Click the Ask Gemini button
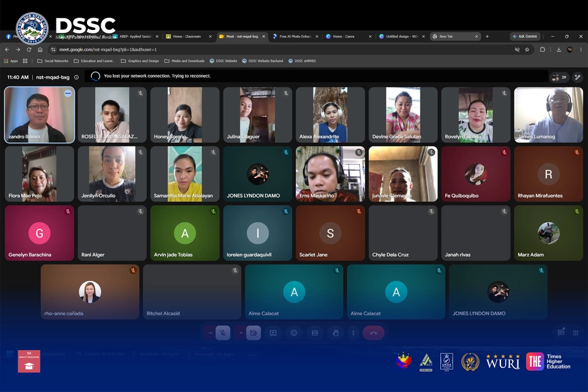Image resolution: width=588 pixels, height=392 pixels. pyautogui.click(x=524, y=36)
